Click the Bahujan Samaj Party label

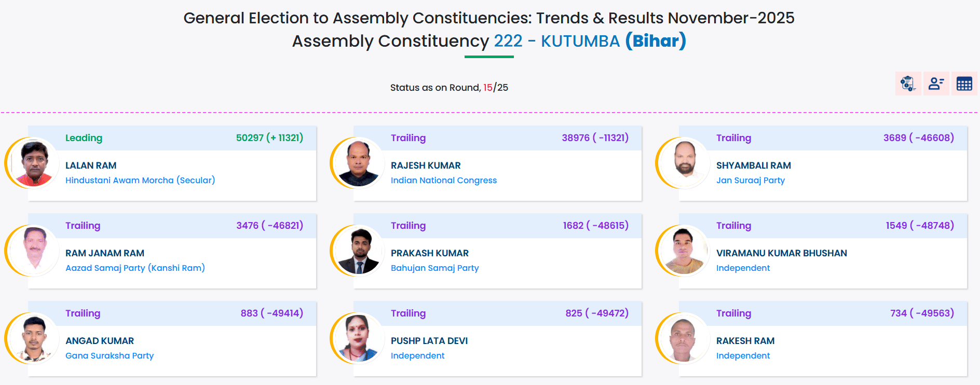(x=434, y=268)
